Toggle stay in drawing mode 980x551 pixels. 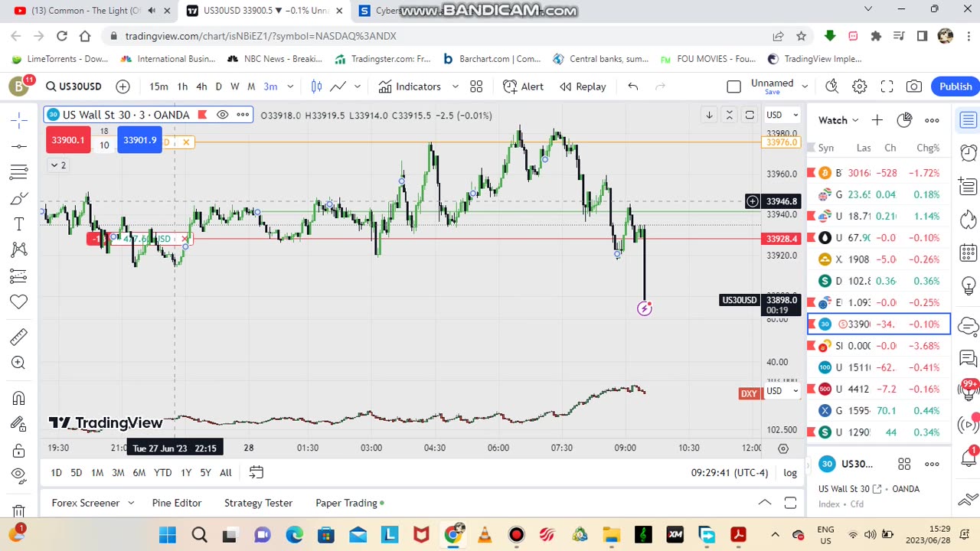click(x=19, y=424)
